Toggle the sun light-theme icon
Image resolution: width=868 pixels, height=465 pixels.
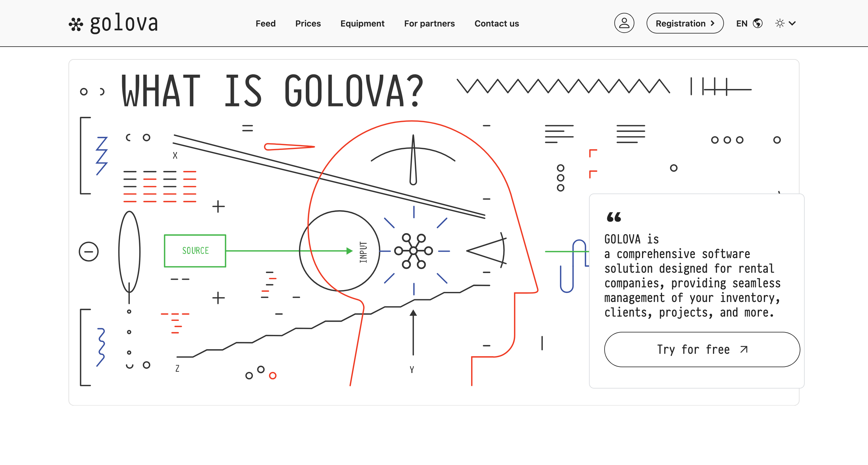tap(780, 23)
